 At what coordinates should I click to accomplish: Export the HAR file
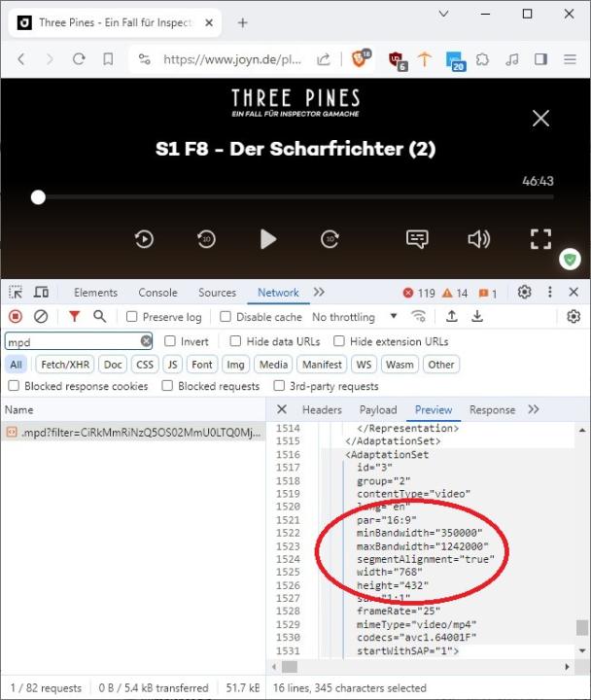pos(477,317)
